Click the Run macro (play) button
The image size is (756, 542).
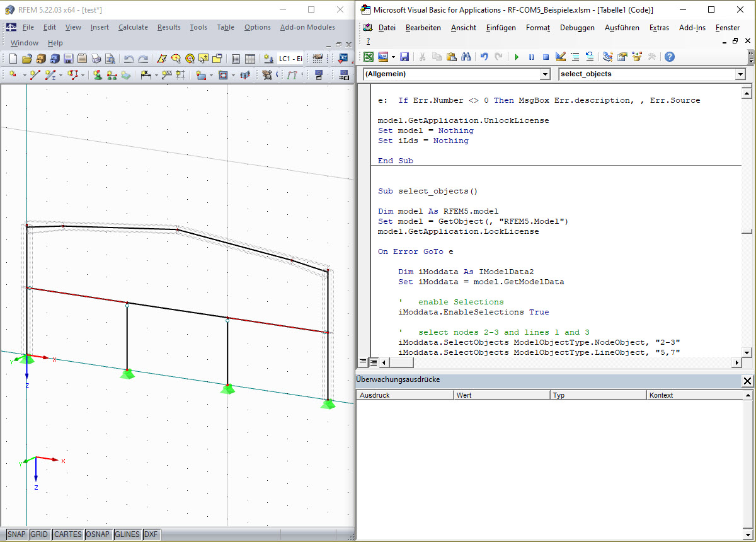[x=517, y=57]
